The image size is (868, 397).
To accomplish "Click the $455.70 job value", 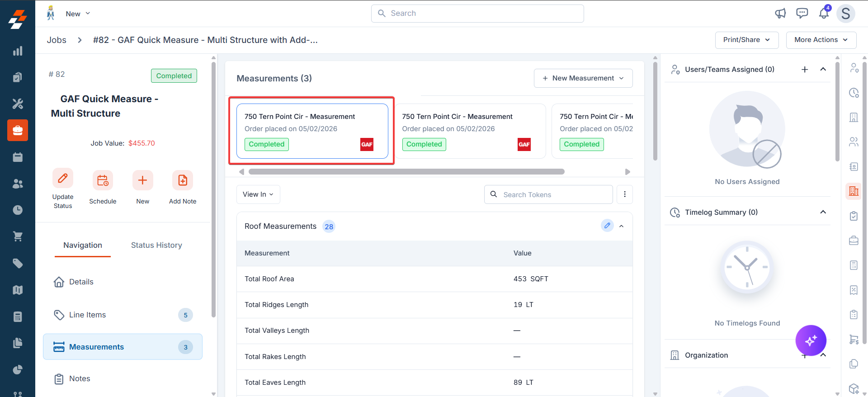I will tap(142, 143).
